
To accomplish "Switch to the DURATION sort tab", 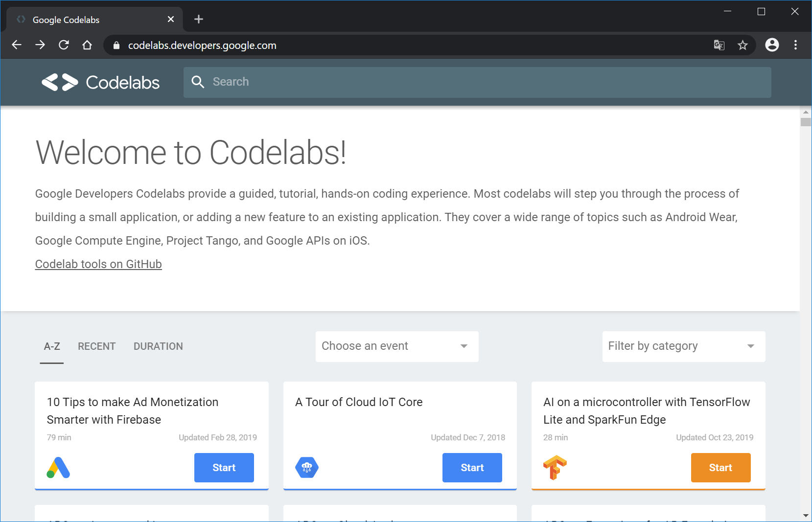I will point(158,346).
